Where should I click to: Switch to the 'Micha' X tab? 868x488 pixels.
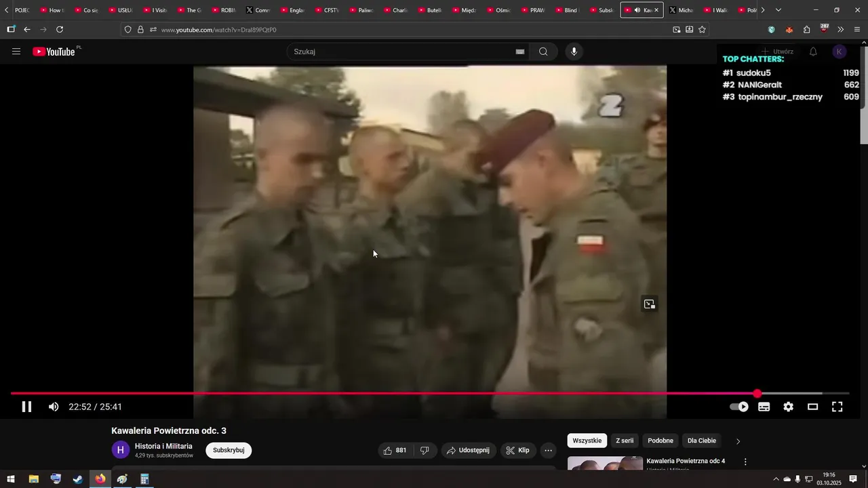682,10
